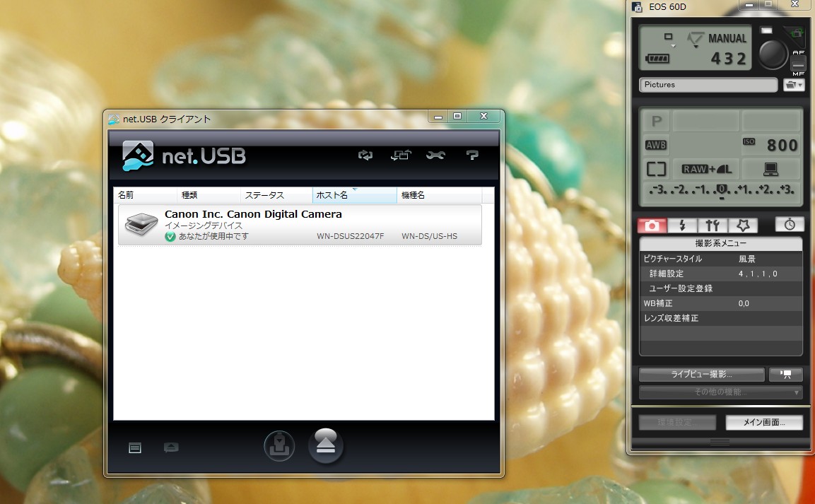Click the ライブビュー撮影 button
This screenshot has height=504, width=815.
pyautogui.click(x=702, y=374)
